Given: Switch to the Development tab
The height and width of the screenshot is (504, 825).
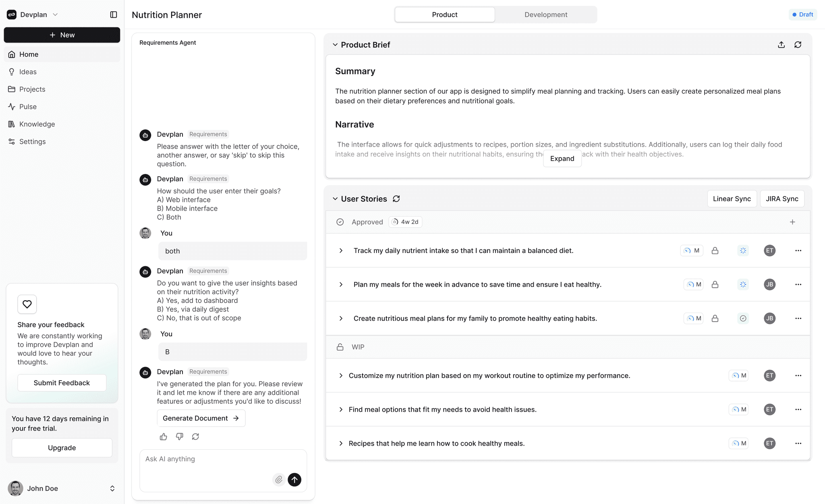Looking at the screenshot, I should point(546,15).
